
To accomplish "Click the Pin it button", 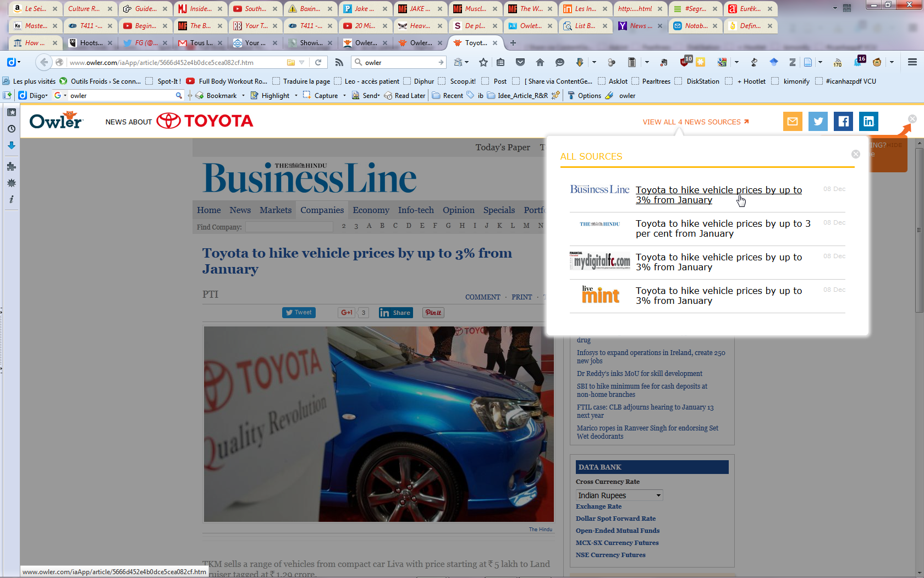I will pos(433,312).
